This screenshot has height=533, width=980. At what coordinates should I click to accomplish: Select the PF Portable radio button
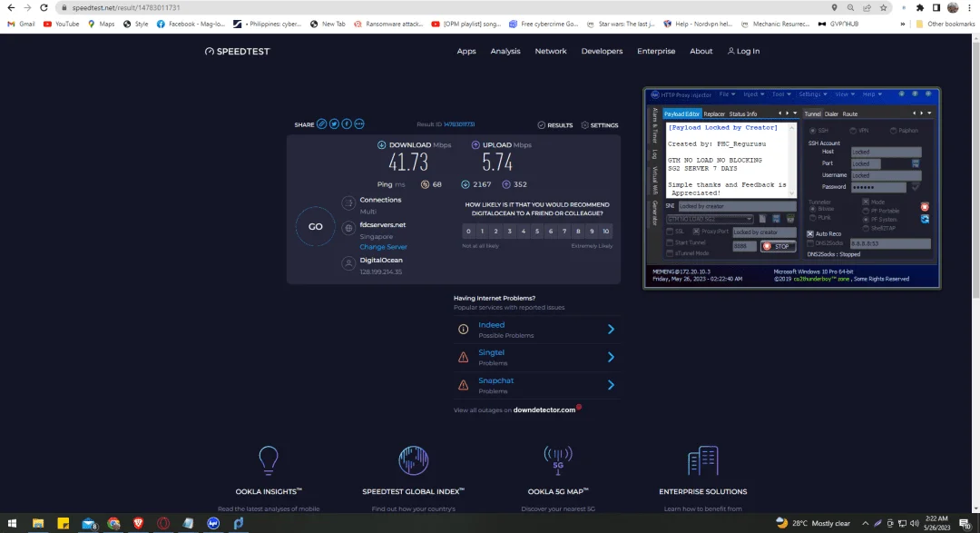[866, 211]
